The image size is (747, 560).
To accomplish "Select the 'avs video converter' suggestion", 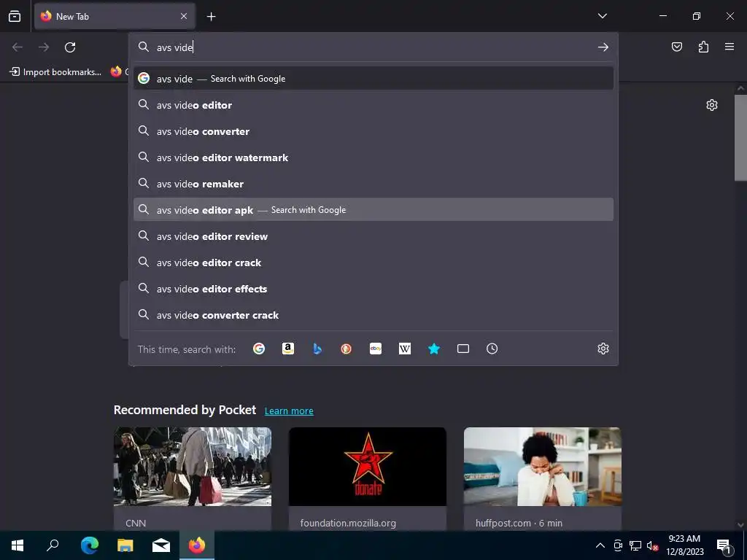I will (x=373, y=131).
